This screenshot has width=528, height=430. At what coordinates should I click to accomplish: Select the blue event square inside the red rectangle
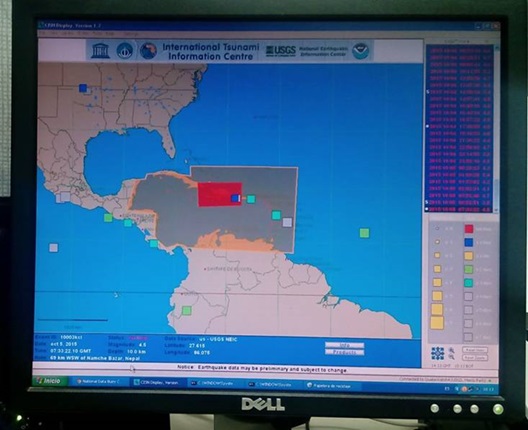coord(235,198)
